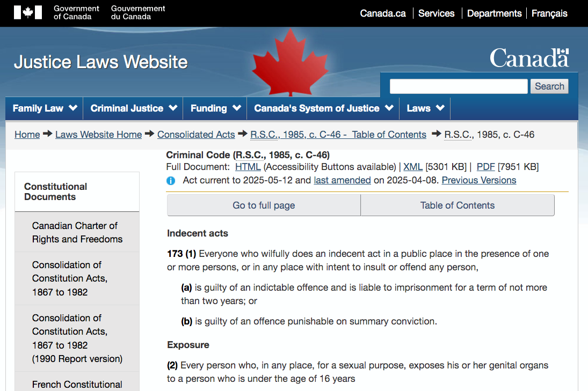Open the Family Law menu

(x=44, y=108)
